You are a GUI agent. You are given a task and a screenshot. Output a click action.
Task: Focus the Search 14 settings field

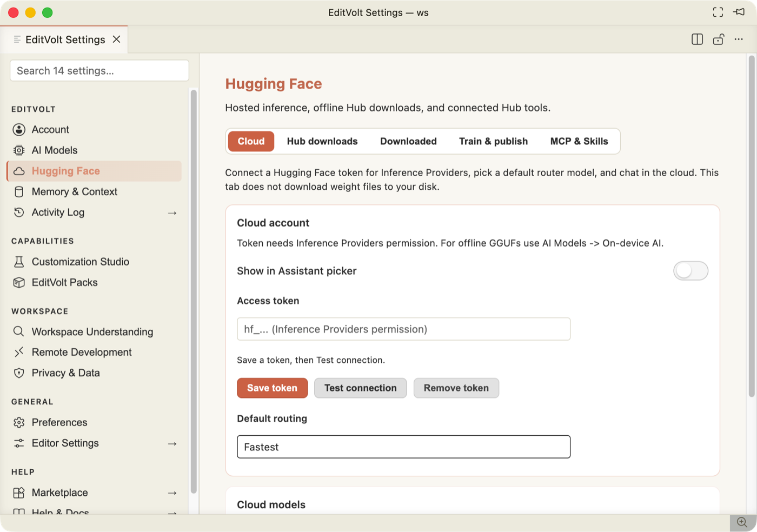click(x=99, y=71)
